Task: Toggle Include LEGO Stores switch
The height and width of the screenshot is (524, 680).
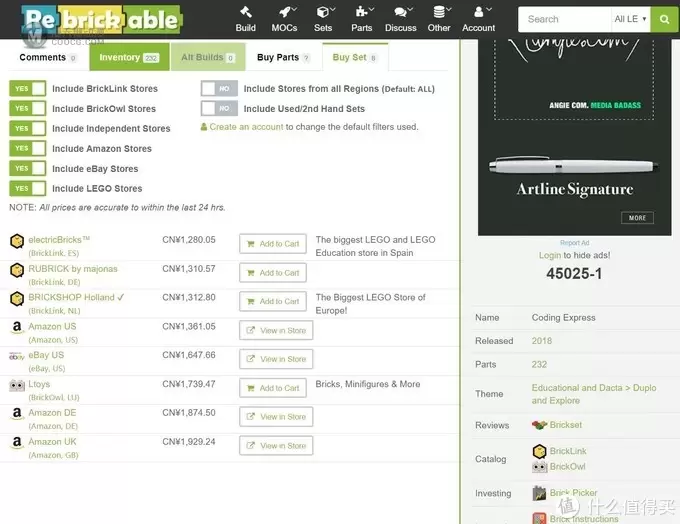Action: (x=28, y=188)
